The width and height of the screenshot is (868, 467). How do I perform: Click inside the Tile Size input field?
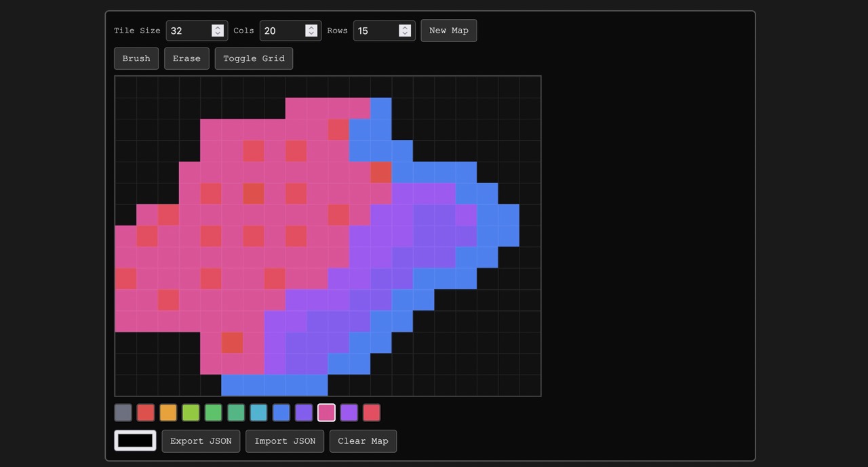click(190, 31)
